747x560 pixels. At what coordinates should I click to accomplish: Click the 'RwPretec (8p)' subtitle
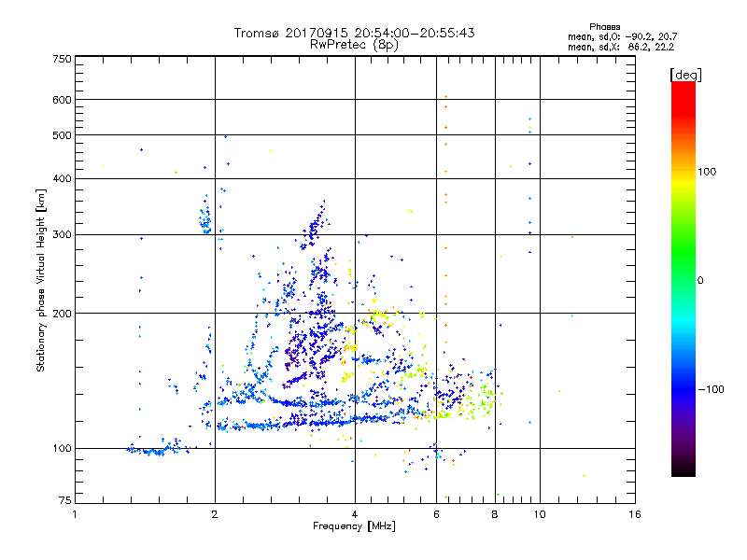pyautogui.click(x=354, y=45)
